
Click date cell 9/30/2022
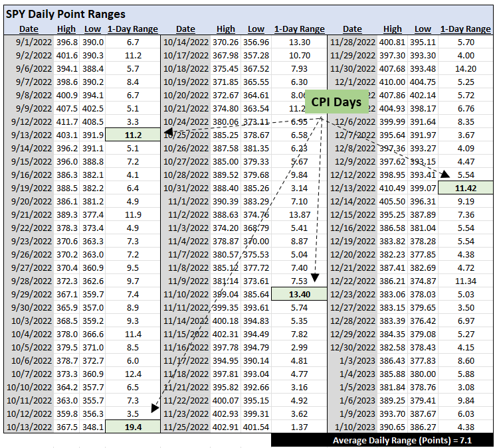click(29, 307)
